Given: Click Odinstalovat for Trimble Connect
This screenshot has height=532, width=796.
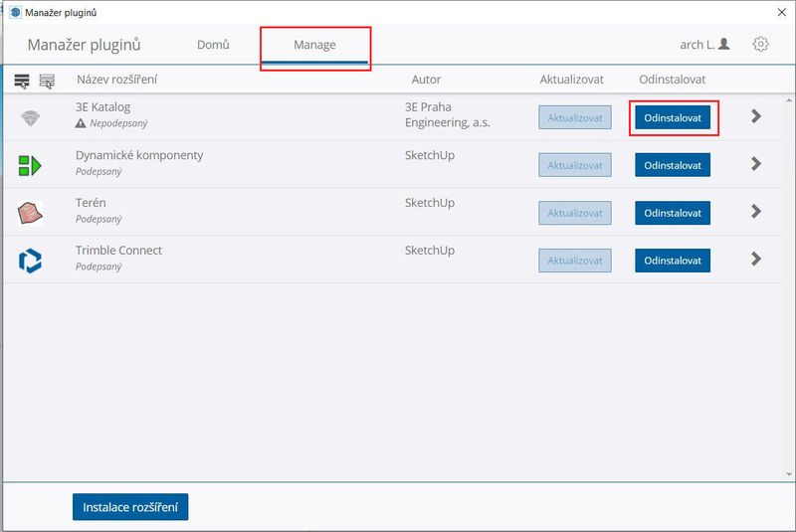Looking at the screenshot, I should [673, 261].
